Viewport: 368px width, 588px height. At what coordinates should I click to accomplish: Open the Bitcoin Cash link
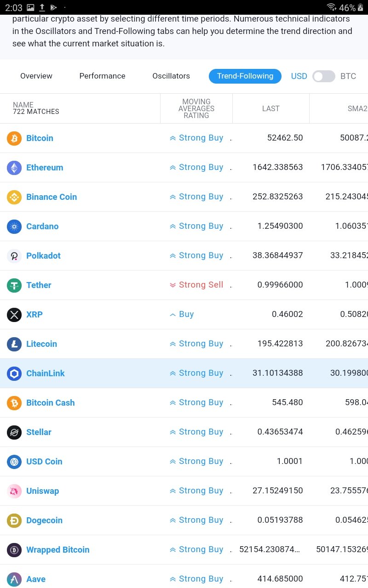[50, 403]
